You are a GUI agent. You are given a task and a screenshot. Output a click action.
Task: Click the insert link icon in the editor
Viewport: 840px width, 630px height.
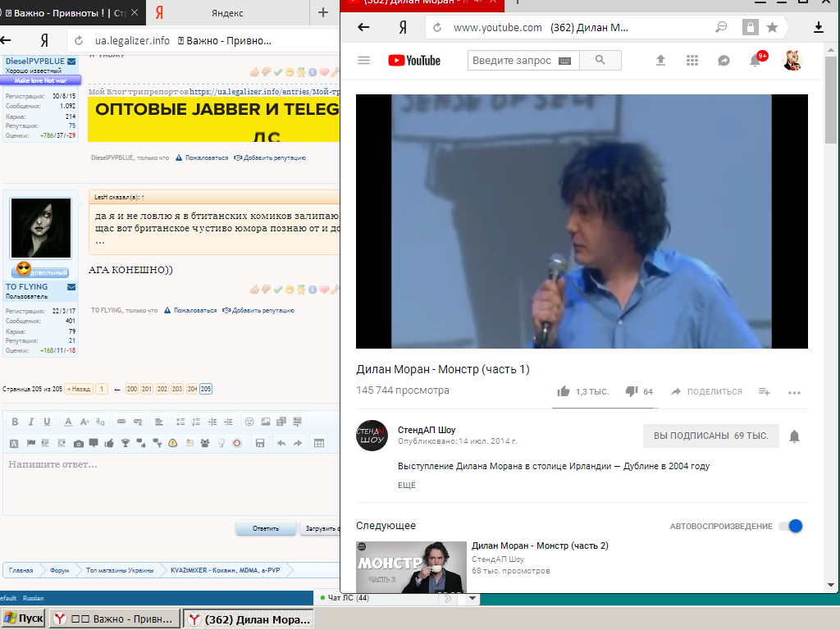click(121, 422)
